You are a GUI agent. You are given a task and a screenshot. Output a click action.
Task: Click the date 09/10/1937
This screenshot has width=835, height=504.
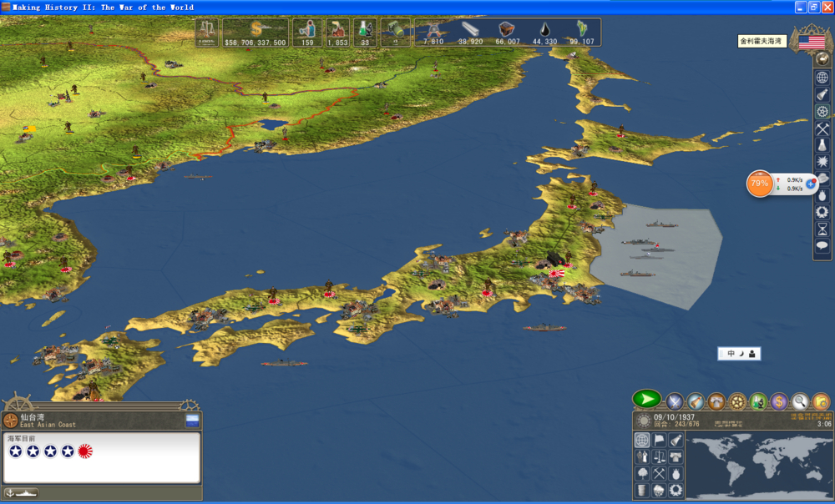click(674, 417)
